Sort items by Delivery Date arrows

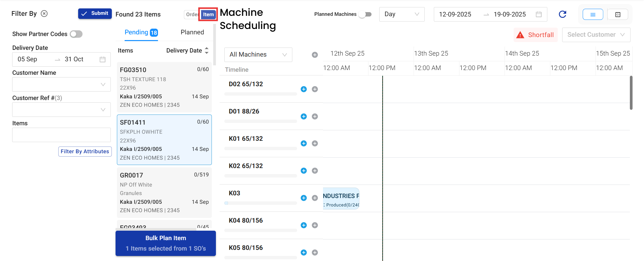point(206,51)
